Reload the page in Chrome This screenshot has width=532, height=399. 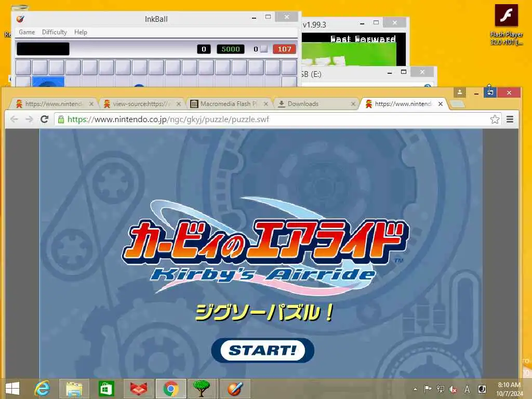[x=45, y=119]
